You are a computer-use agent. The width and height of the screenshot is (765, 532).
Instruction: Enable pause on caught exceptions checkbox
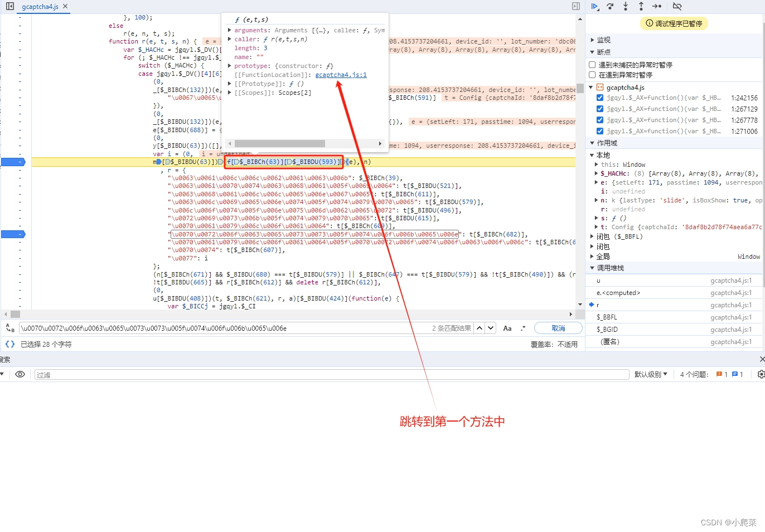coord(592,75)
